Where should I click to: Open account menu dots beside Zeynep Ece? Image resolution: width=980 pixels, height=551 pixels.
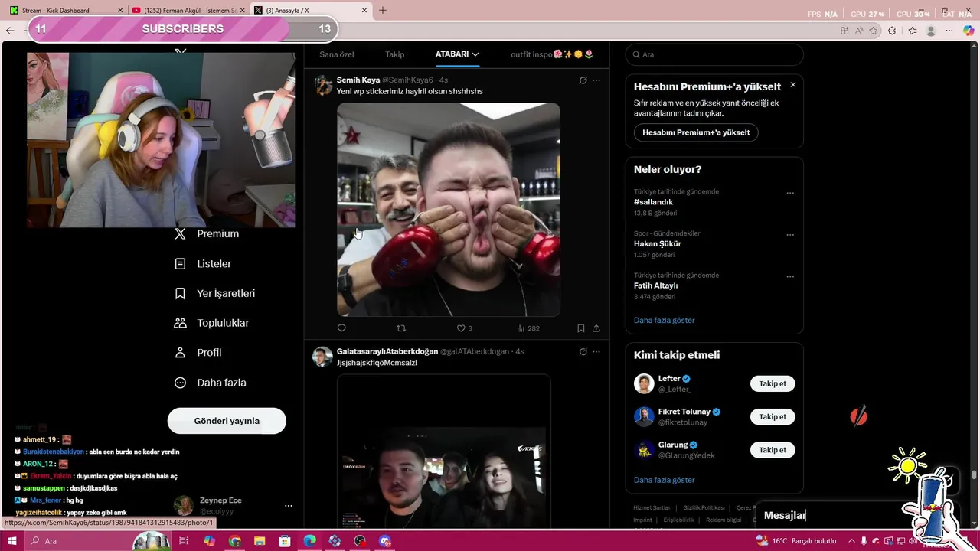pyautogui.click(x=289, y=506)
